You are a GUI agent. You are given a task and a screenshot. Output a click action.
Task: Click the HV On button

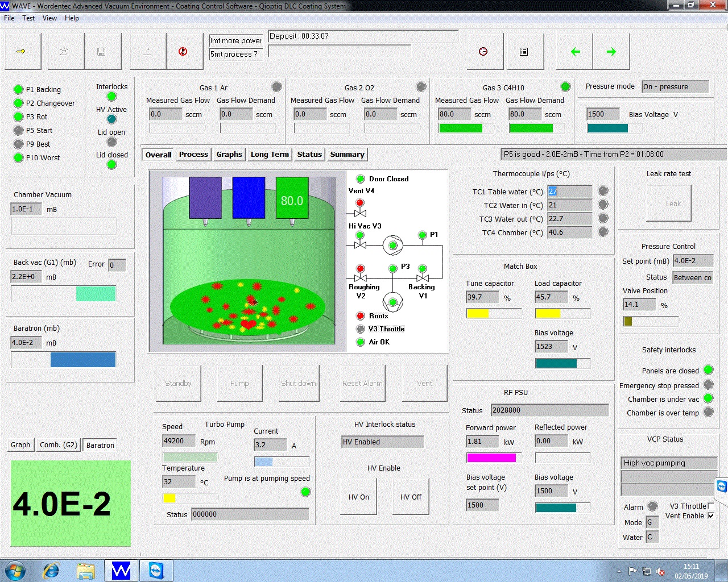[x=359, y=497]
